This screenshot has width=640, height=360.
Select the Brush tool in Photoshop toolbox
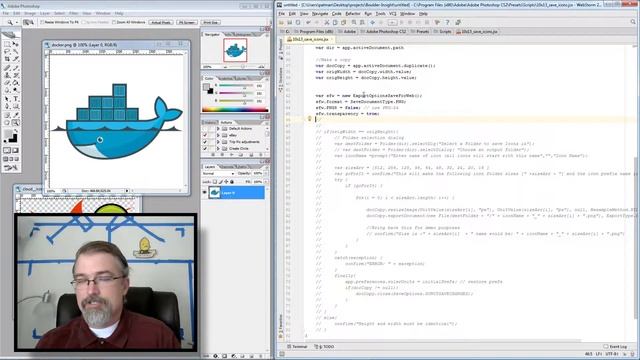16,67
